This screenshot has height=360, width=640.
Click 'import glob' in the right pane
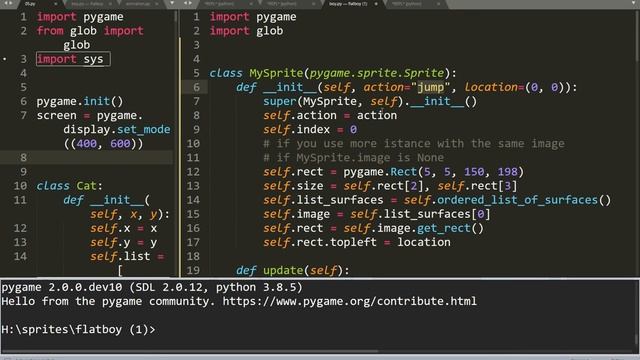[x=247, y=31]
